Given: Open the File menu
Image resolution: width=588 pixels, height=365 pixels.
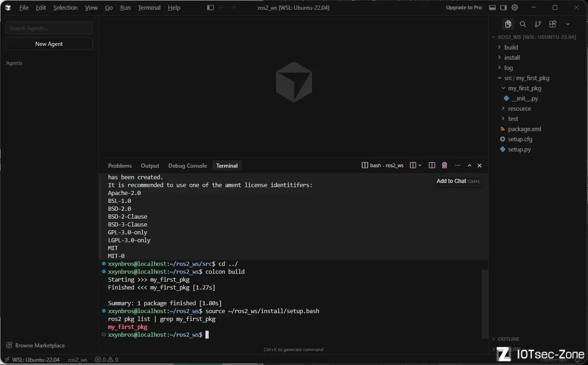Looking at the screenshot, I should 24,8.
